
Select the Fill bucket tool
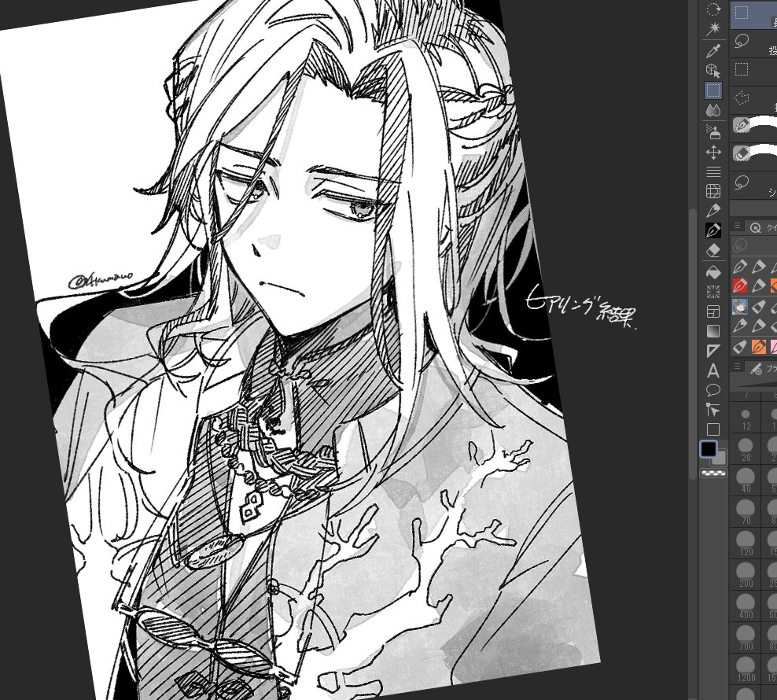point(713,271)
